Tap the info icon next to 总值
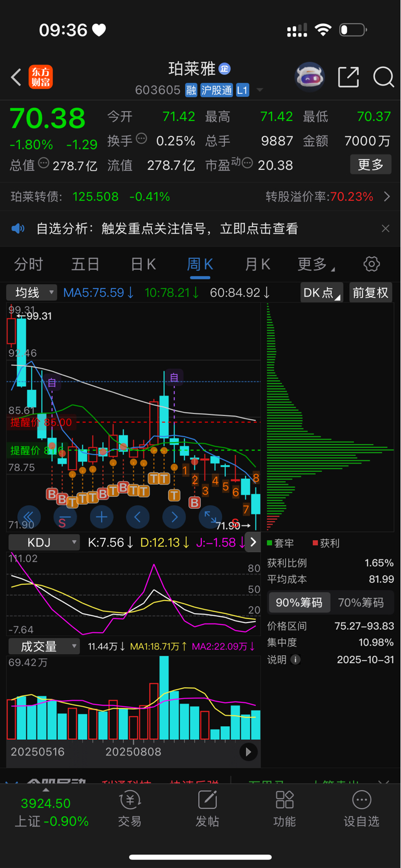 44,163
